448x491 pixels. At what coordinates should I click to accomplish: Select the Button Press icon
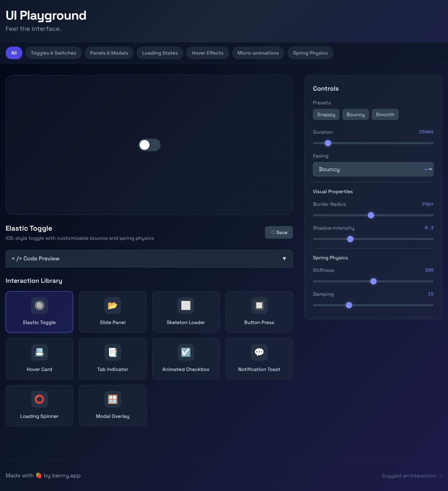(x=259, y=306)
